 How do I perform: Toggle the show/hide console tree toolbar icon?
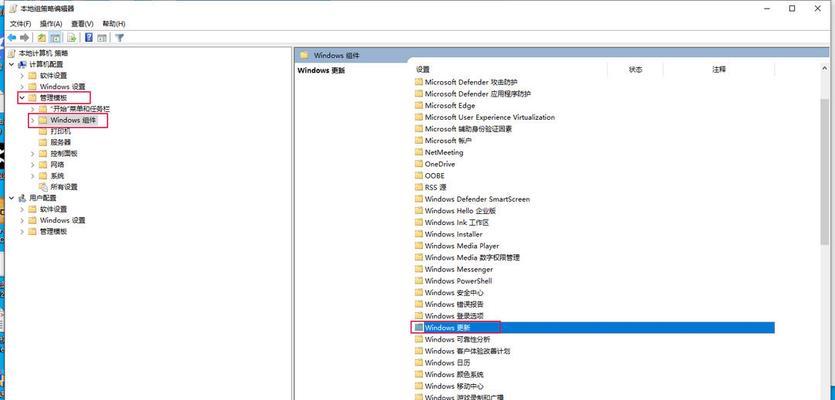[54, 38]
